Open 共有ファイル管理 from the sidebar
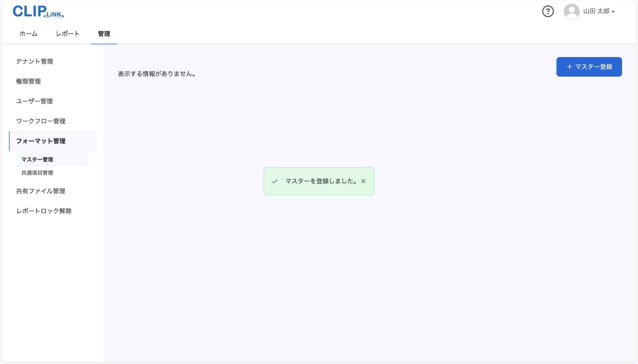 40,191
